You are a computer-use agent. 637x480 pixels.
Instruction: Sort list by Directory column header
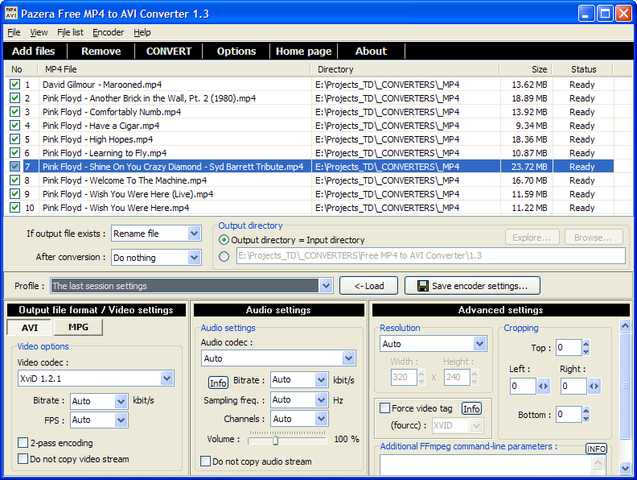coord(405,69)
